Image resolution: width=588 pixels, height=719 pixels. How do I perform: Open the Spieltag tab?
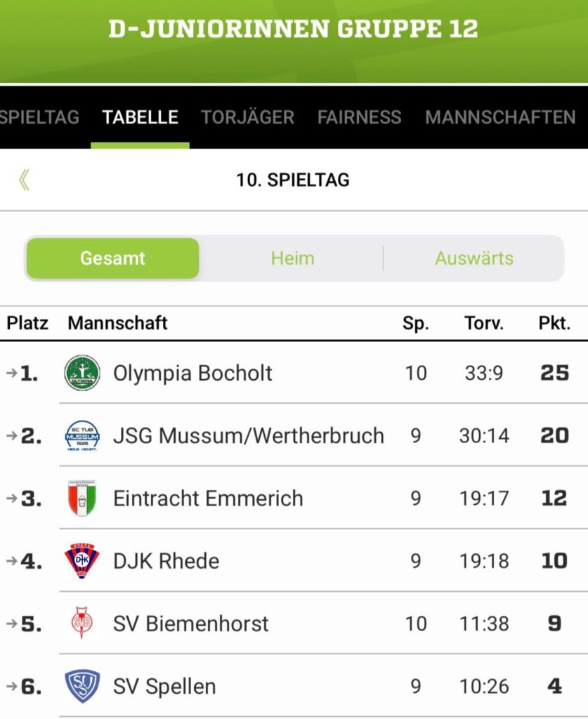pyautogui.click(x=39, y=117)
